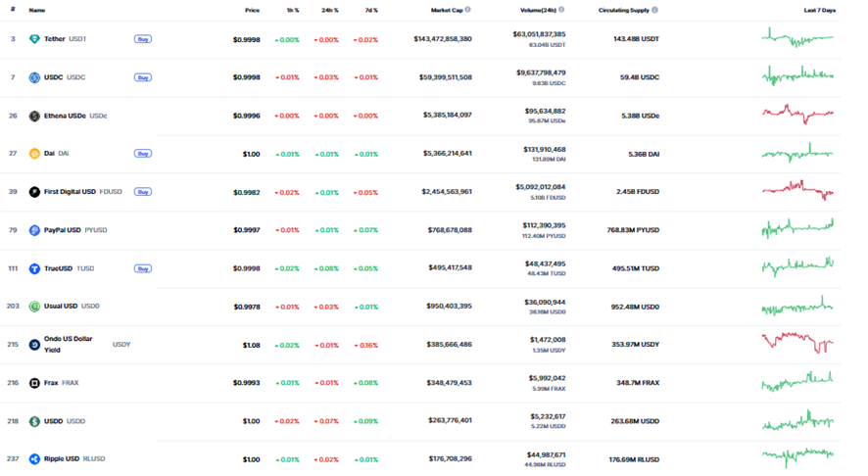868x476 pixels.
Task: Open the Ethena USDe coin page
Action: tap(65, 116)
